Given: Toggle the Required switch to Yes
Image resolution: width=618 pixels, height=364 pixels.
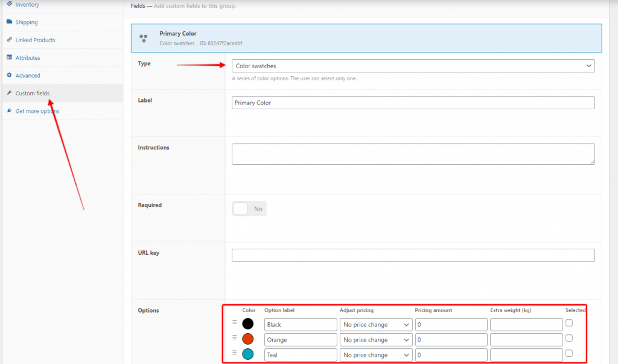Looking at the screenshot, I should [x=240, y=208].
